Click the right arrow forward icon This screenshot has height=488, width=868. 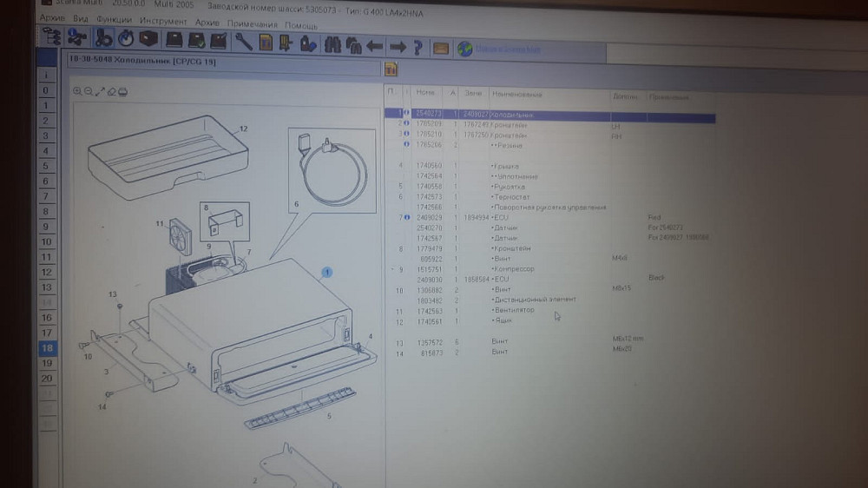click(x=398, y=46)
